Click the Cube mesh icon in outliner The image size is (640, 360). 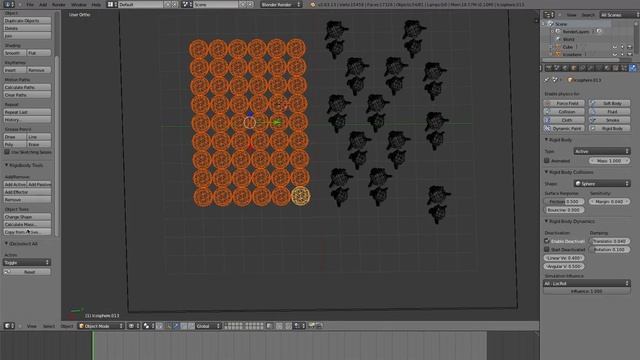558,47
